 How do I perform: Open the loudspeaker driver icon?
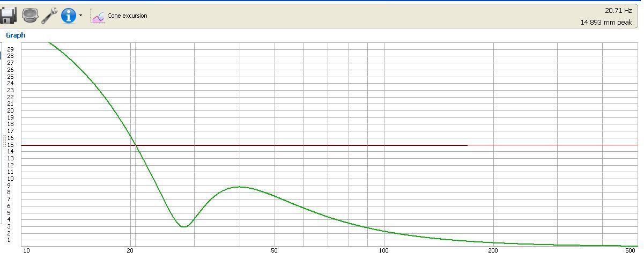click(x=30, y=16)
